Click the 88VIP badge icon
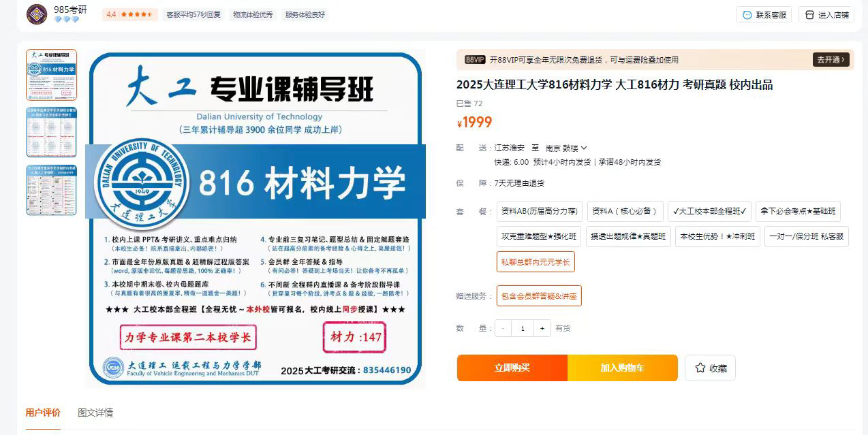 [475, 60]
